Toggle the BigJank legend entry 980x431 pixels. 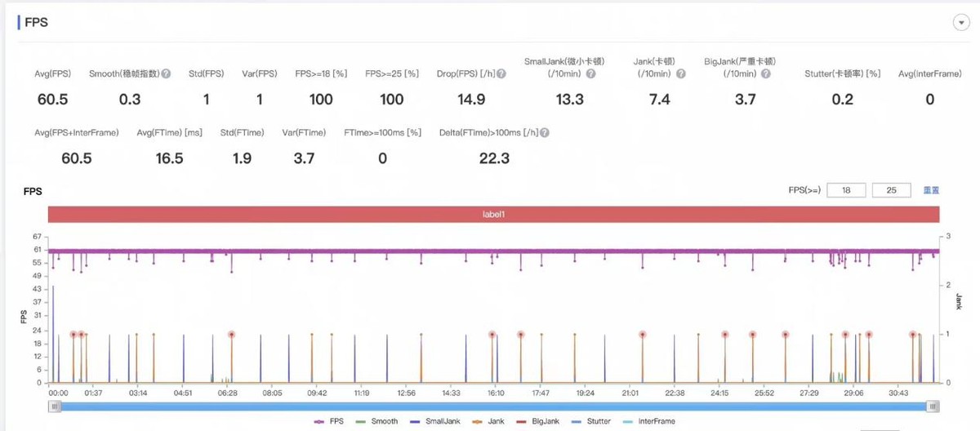click(539, 421)
